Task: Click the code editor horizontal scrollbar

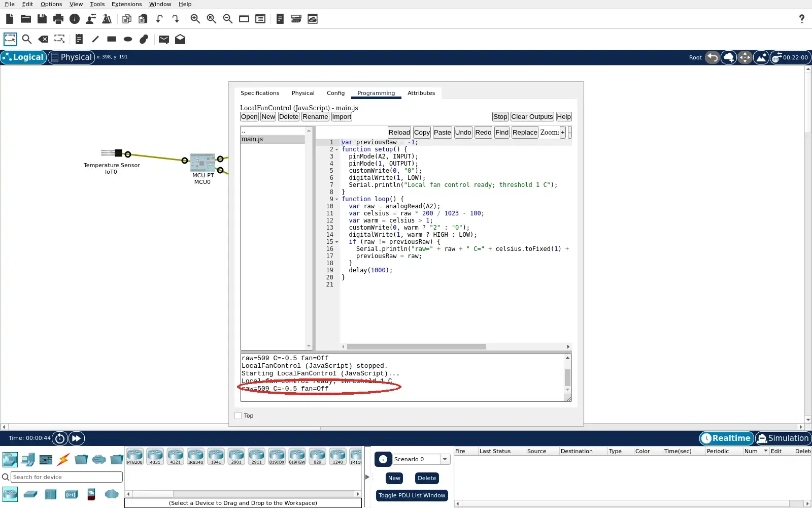Action: 416,346
